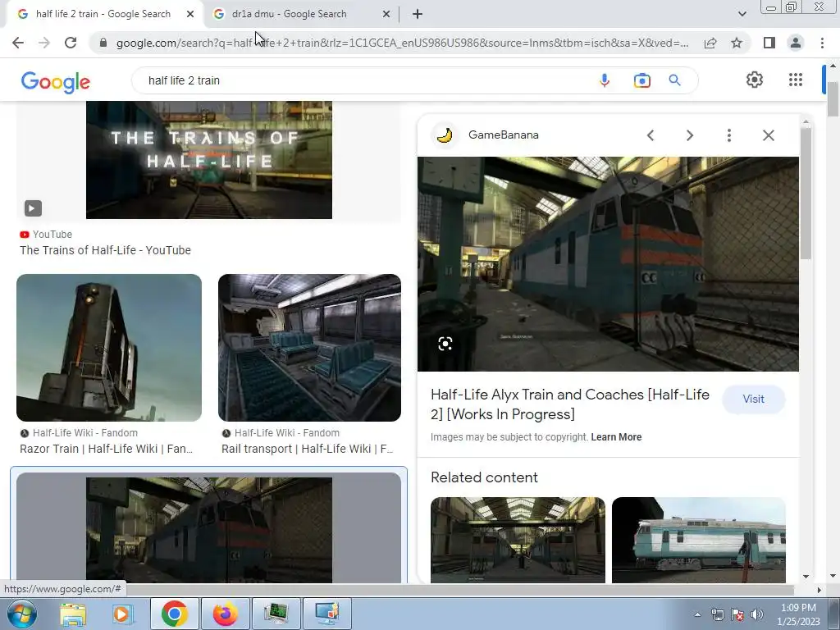Open the related teal train image
The height and width of the screenshot is (630, 840).
pyautogui.click(x=699, y=540)
